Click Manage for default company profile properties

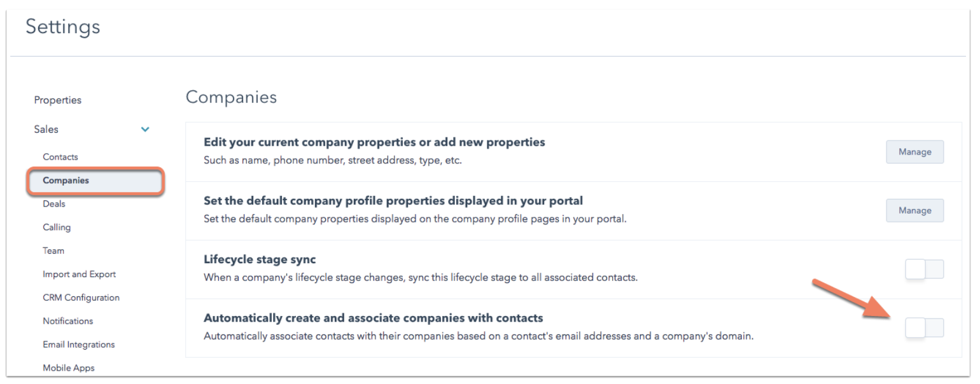[914, 210]
